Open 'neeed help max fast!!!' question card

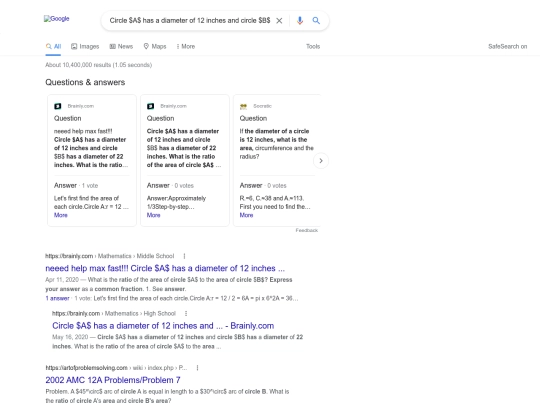click(91, 148)
